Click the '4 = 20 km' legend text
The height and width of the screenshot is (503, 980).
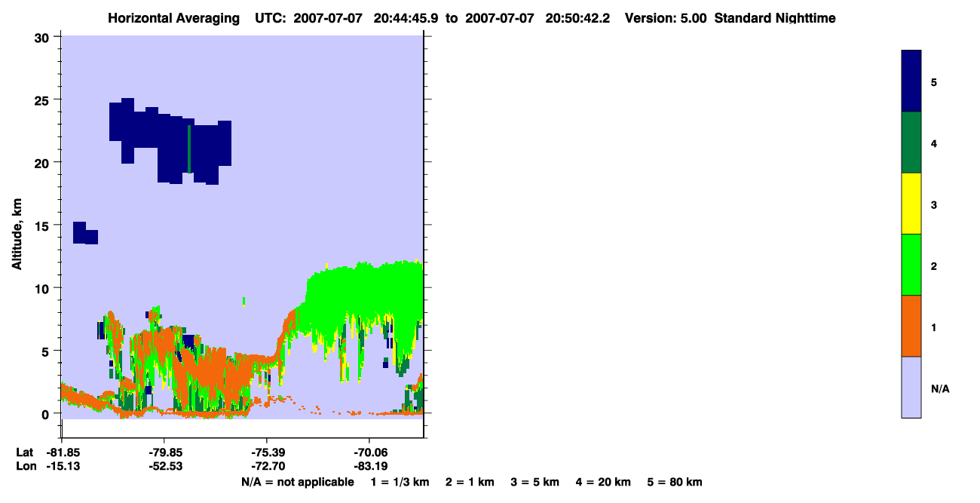603,482
